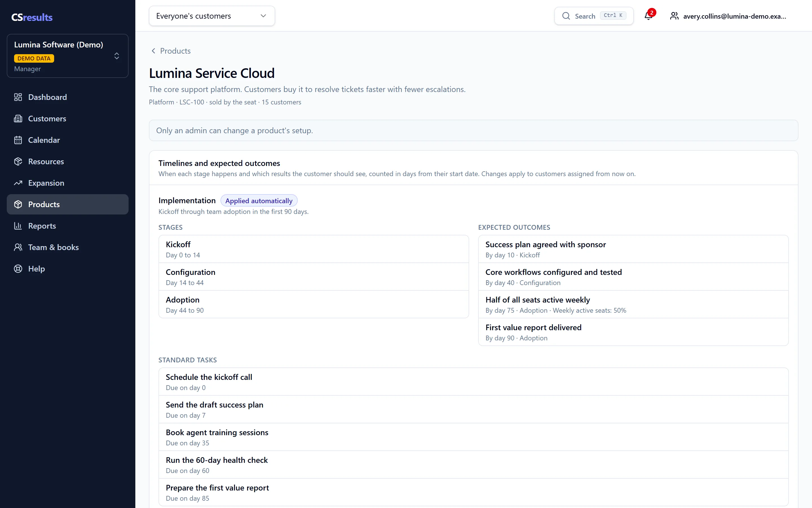The height and width of the screenshot is (508, 812).
Task: Click the Products cube icon
Action: click(x=18, y=204)
